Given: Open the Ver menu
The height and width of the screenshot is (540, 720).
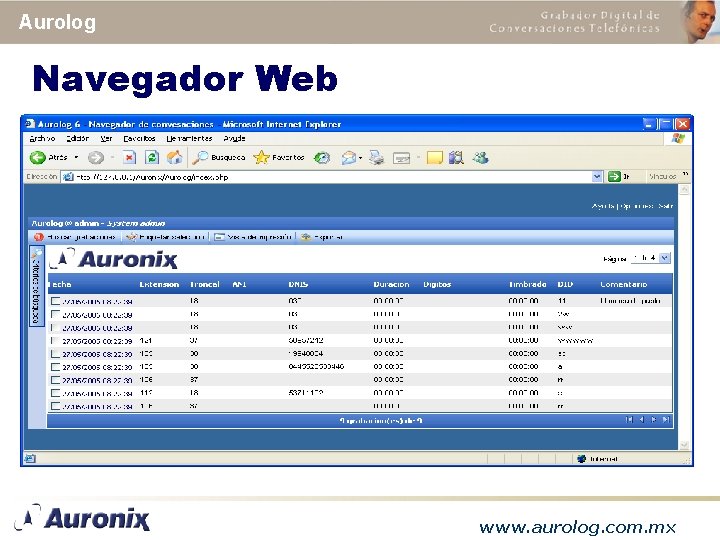Looking at the screenshot, I should [x=106, y=138].
